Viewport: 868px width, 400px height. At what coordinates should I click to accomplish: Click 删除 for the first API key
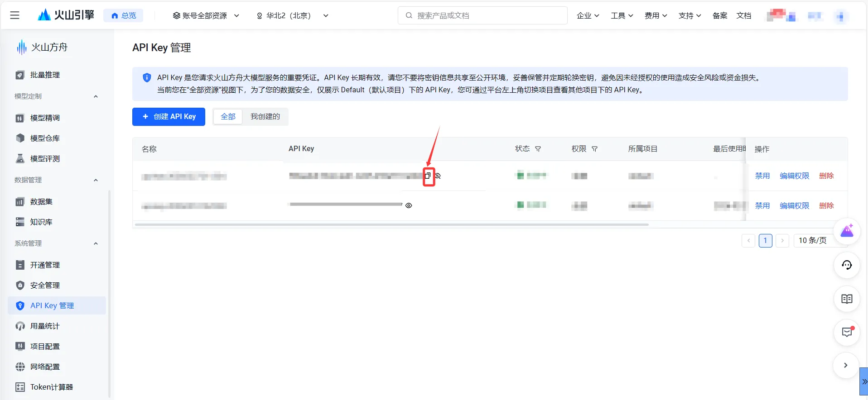click(x=826, y=176)
